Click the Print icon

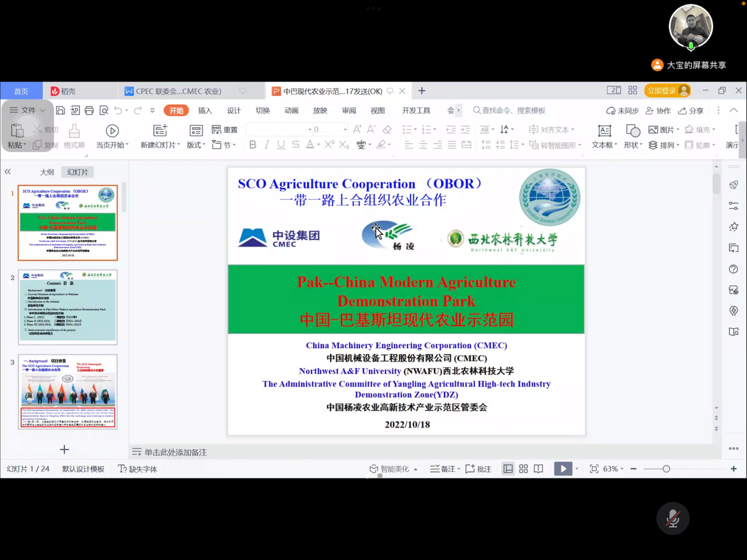tap(89, 110)
